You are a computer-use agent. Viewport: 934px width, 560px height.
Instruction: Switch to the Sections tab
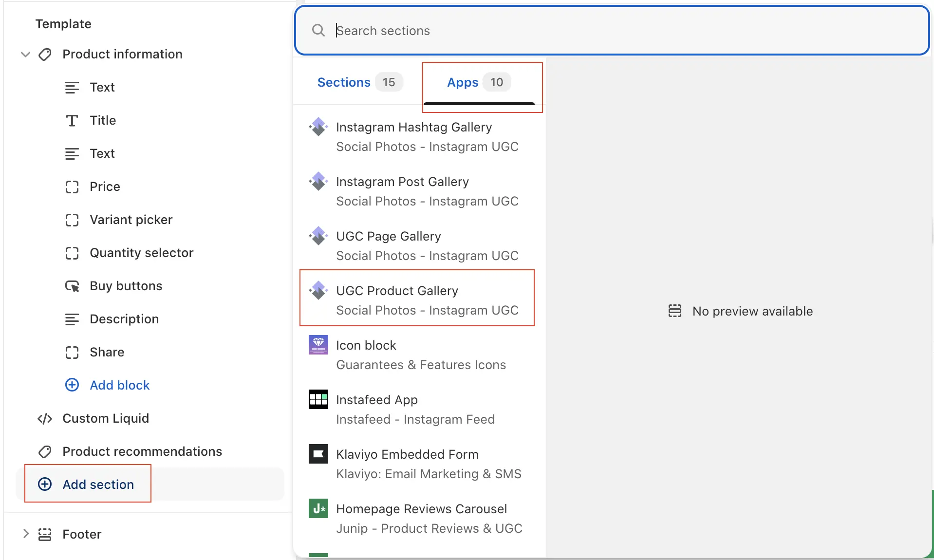pos(360,83)
